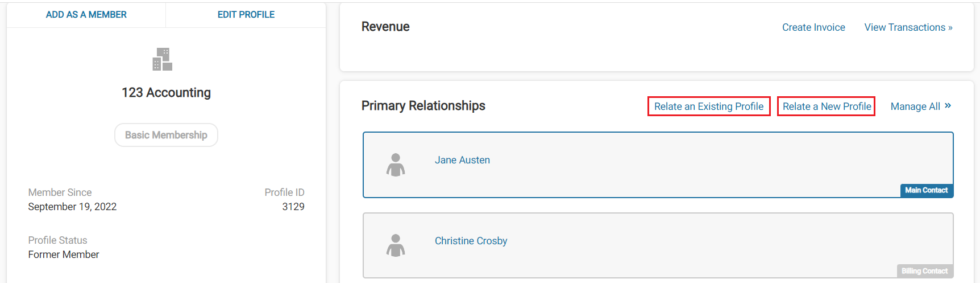Image resolution: width=980 pixels, height=283 pixels.
Task: Open Christine Crosby's profile link
Action: pos(471,241)
